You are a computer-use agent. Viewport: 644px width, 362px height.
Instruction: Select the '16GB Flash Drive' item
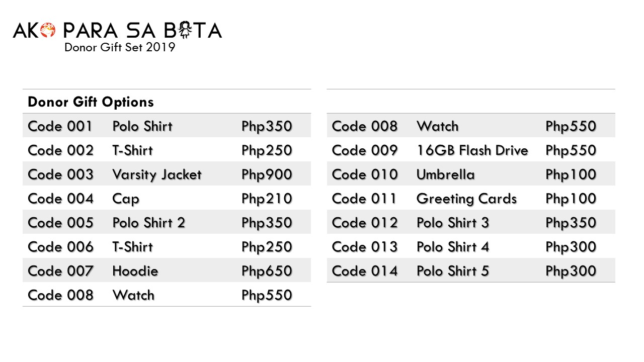(472, 150)
